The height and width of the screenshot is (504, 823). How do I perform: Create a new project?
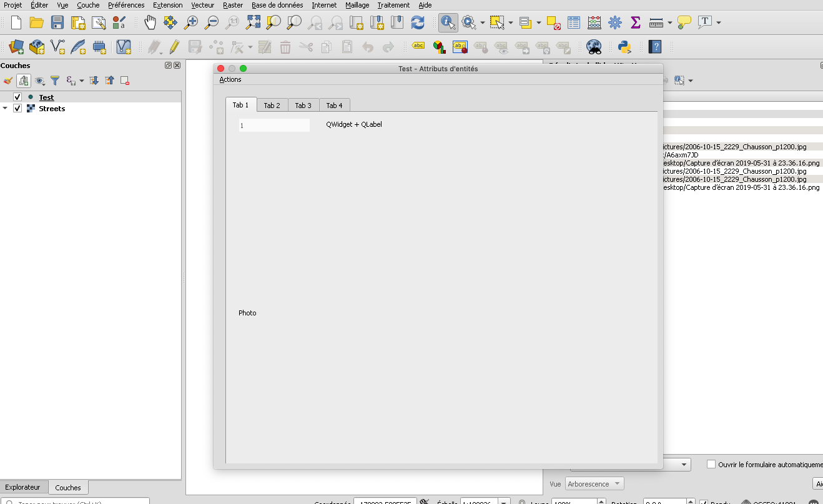pos(15,22)
